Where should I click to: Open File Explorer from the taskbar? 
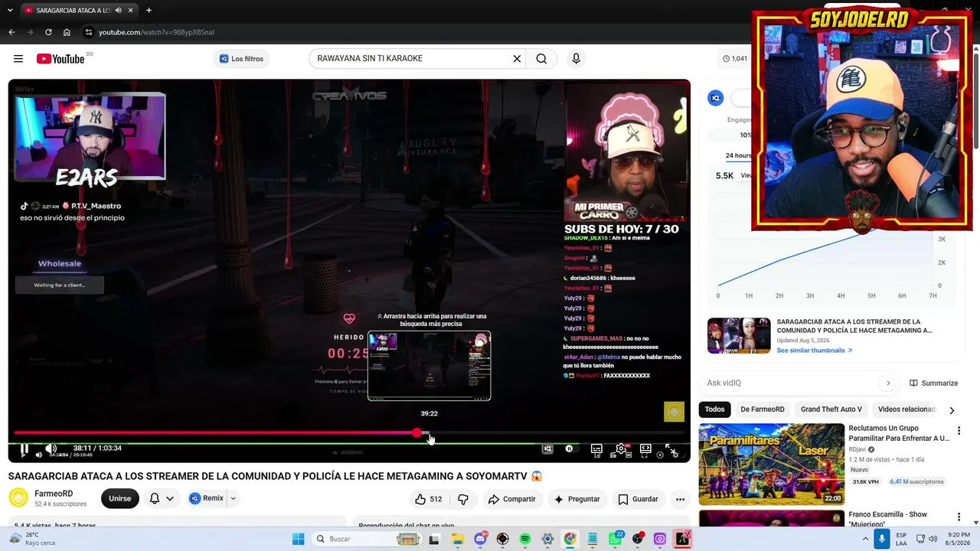(x=458, y=540)
